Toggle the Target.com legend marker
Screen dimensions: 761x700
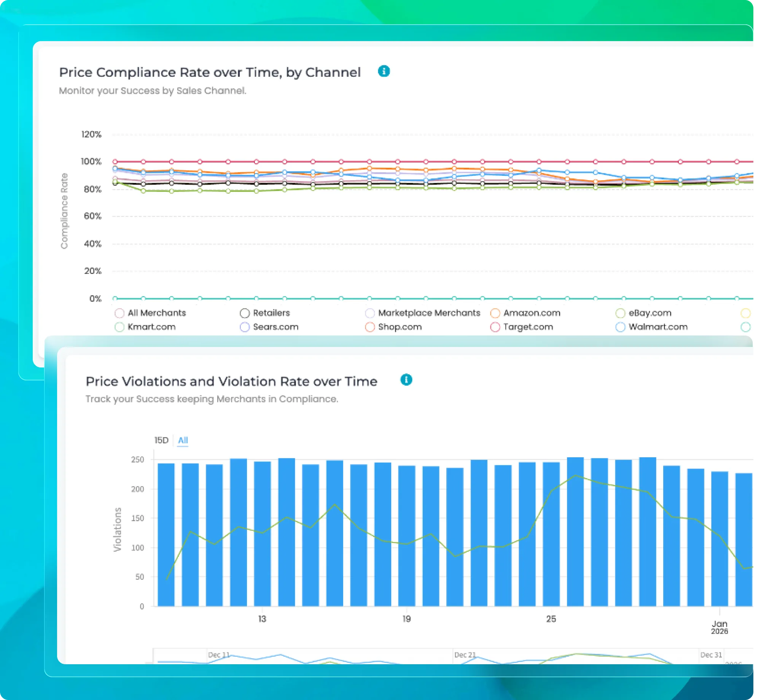[495, 327]
